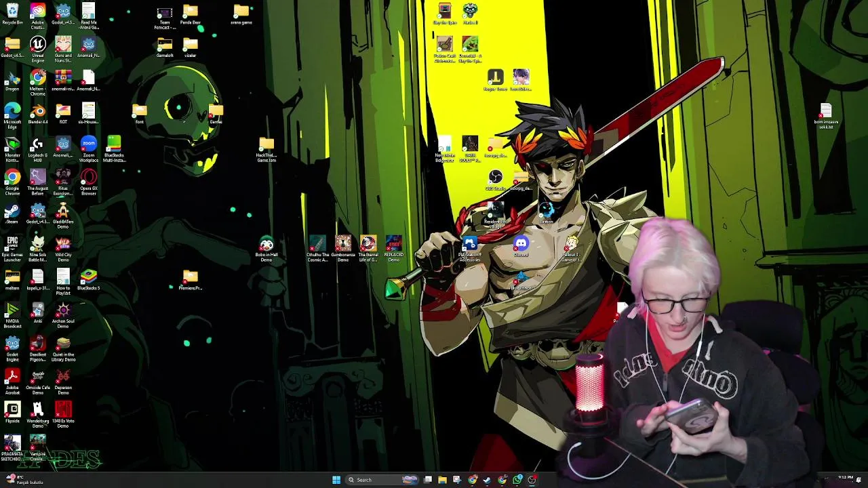The width and height of the screenshot is (868, 488).
Task: Select the font folder on desktop
Action: [140, 114]
